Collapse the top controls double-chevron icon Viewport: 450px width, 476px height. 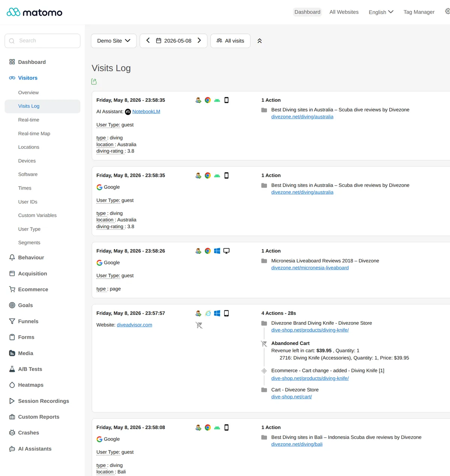259,41
